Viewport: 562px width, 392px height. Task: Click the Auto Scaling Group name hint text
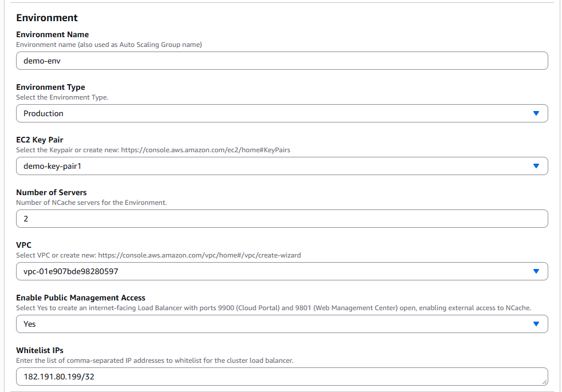pyautogui.click(x=109, y=45)
